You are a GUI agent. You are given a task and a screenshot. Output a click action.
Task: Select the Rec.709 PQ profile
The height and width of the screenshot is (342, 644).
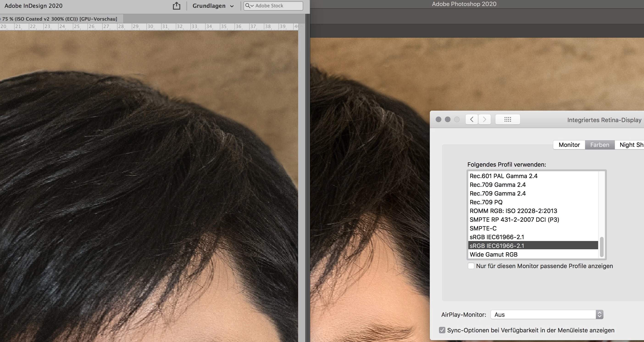pos(486,202)
